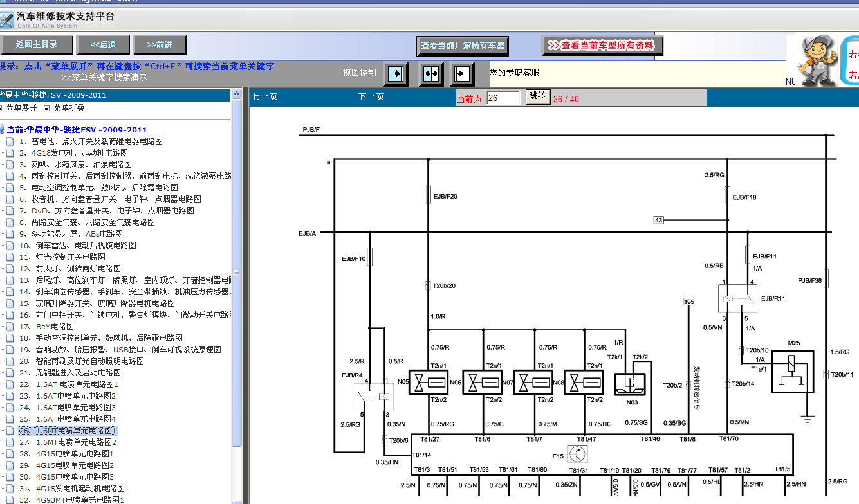This screenshot has height=504, width=859.
Task: Open 29、4G15电喷单元电路图2
Action: click(x=66, y=465)
